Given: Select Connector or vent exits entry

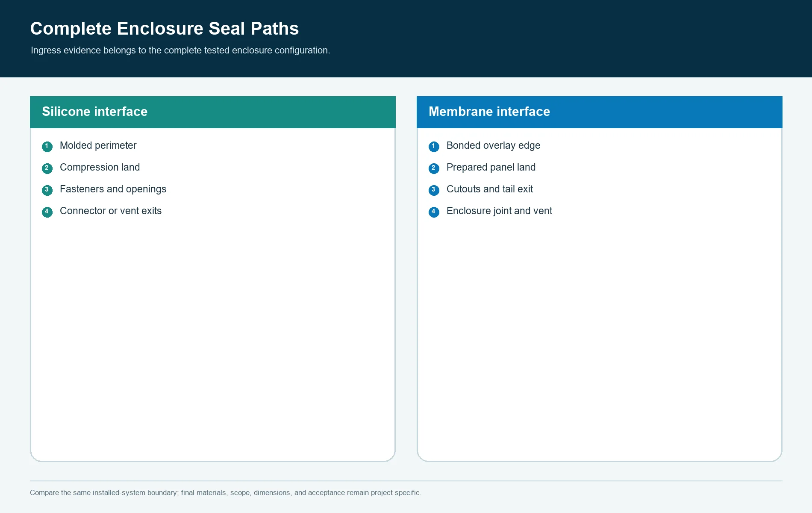Looking at the screenshot, I should coord(111,211).
